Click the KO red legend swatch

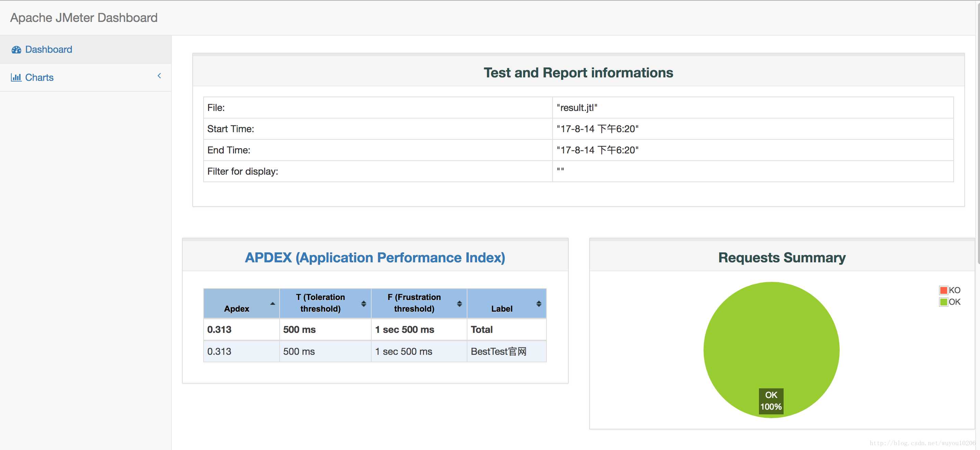943,290
